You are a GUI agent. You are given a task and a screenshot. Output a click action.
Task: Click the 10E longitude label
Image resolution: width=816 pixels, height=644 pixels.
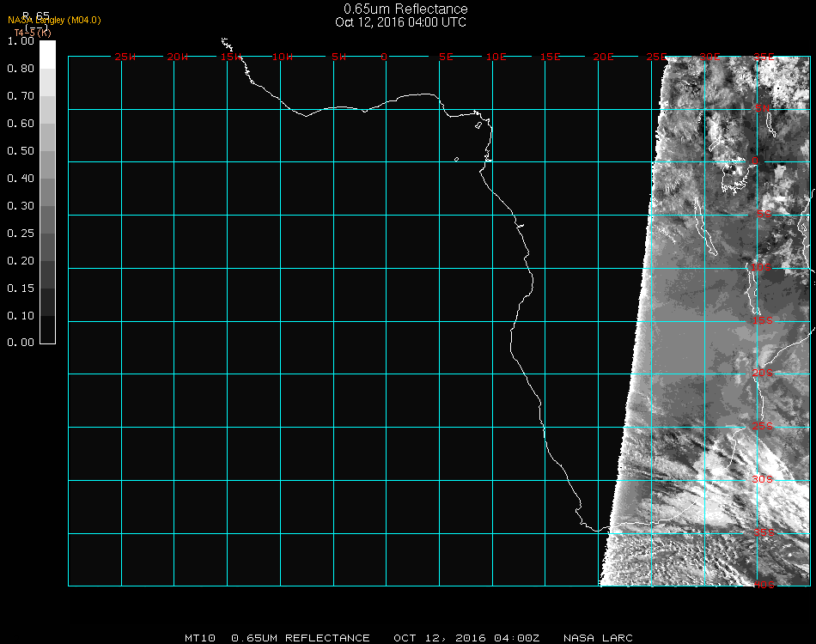496,58
